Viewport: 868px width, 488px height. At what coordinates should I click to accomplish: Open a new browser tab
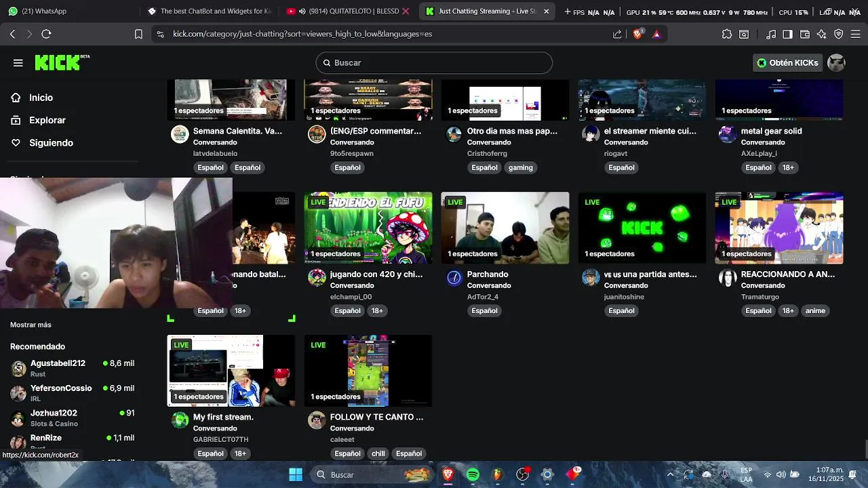click(x=568, y=12)
